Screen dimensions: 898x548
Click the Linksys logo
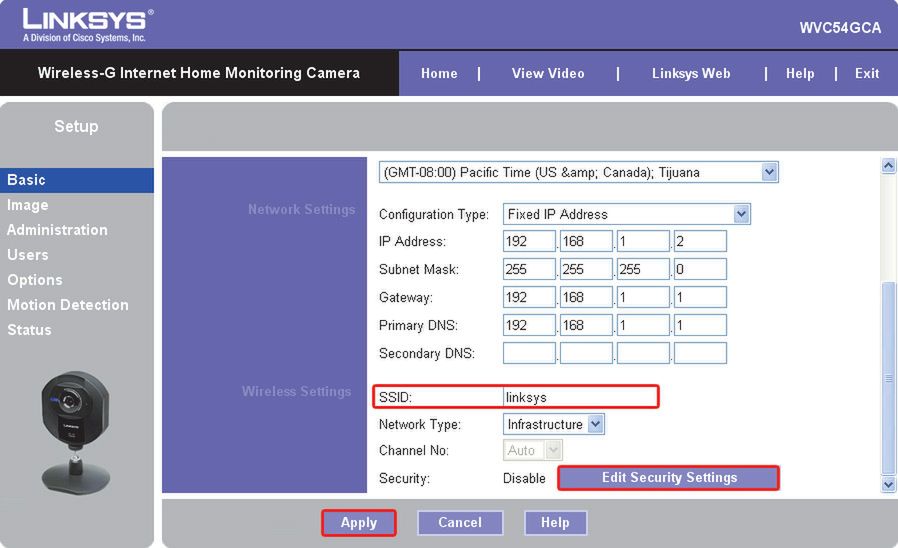click(x=88, y=26)
